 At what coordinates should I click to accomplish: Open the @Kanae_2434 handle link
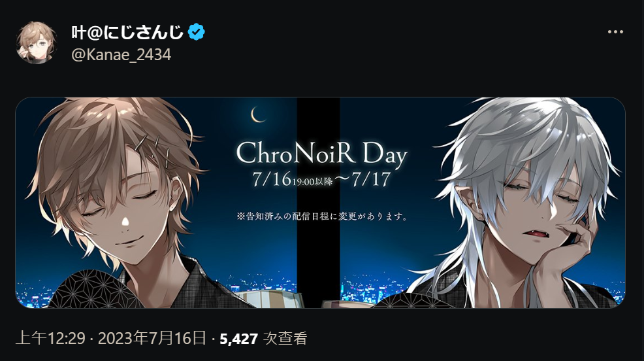click(x=121, y=55)
